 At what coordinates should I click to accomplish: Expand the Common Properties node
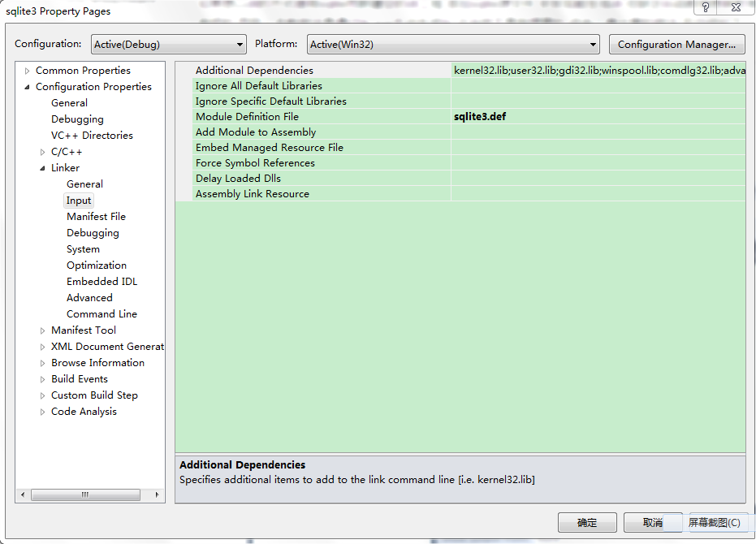pos(27,71)
